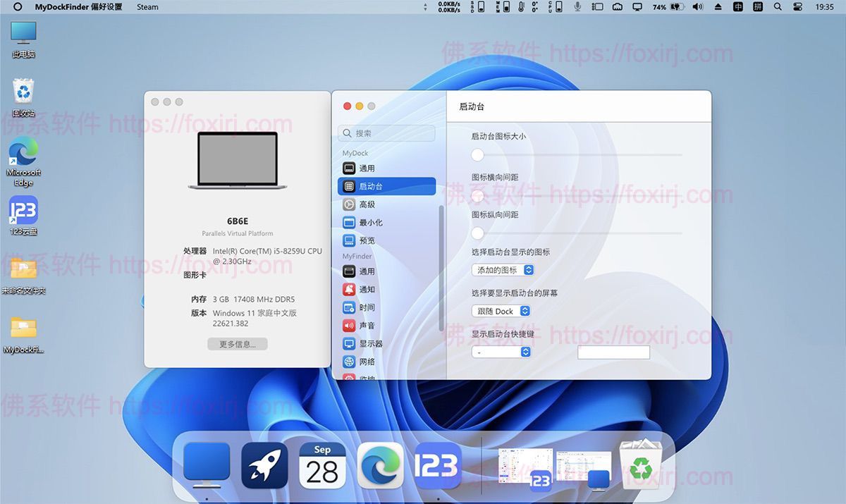This screenshot has width=846, height=504.
Task: Click the 启动台图标大小 slider handle
Action: [x=478, y=154]
